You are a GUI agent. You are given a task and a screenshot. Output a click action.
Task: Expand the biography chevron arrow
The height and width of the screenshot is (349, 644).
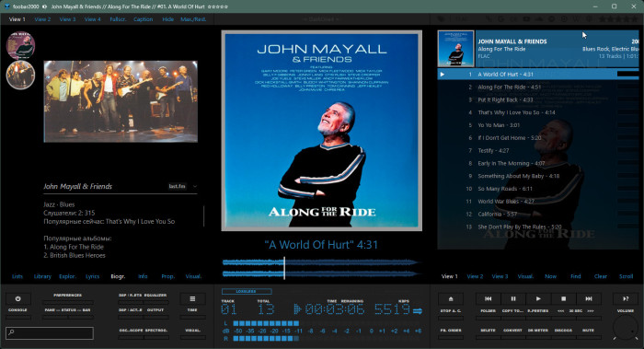click(195, 186)
